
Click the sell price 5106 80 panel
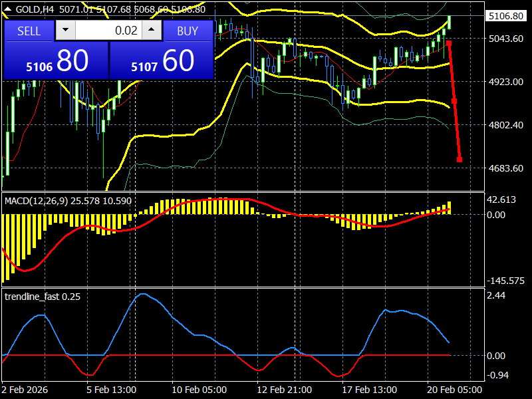pyautogui.click(x=56, y=61)
